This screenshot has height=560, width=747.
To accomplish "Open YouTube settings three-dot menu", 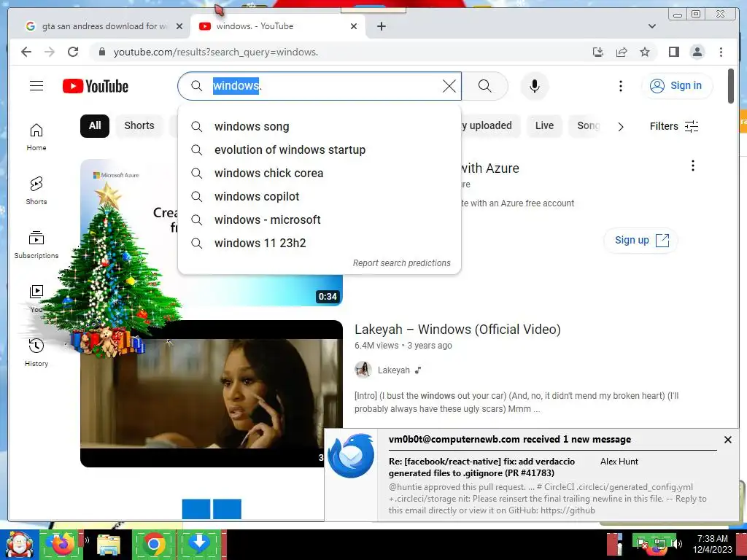I will coord(620,86).
